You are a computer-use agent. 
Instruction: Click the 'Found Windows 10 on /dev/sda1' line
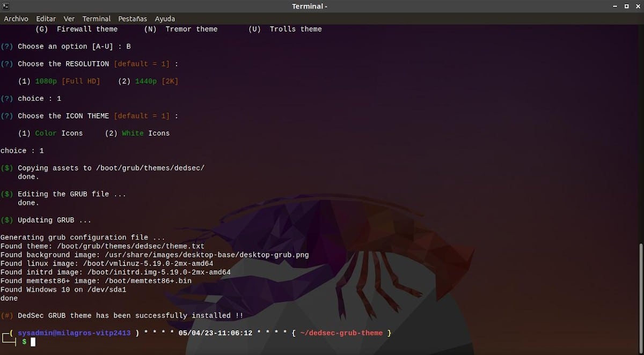pos(63,290)
